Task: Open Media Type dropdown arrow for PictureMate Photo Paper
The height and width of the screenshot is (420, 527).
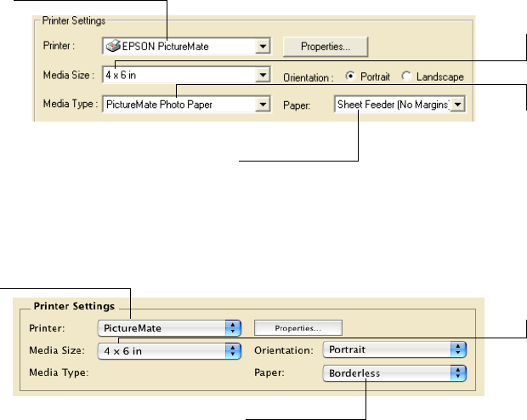Action: 263,105
